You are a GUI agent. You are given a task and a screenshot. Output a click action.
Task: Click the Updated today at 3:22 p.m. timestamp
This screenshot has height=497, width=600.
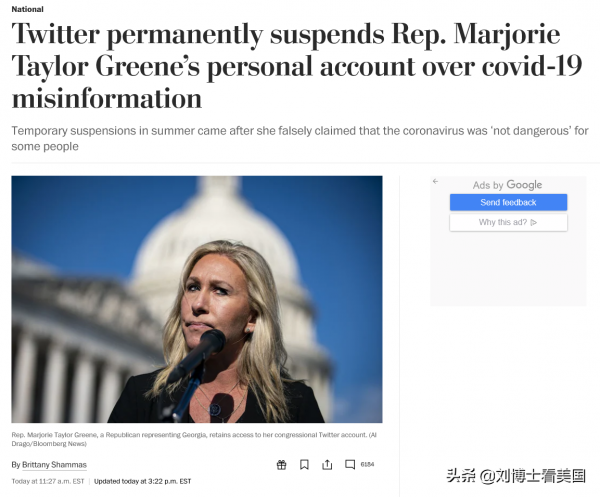tap(142, 481)
